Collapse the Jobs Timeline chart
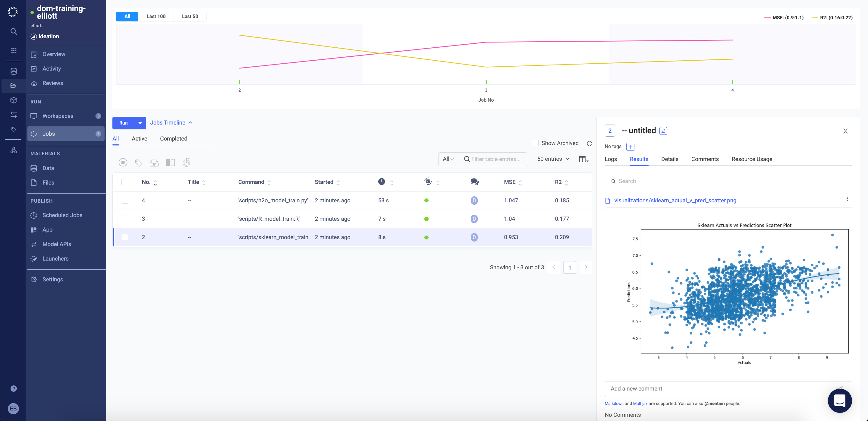The image size is (868, 421). (171, 123)
